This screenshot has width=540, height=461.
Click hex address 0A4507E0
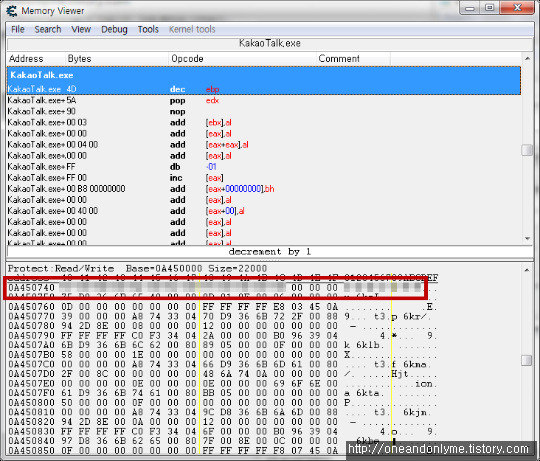[31, 384]
